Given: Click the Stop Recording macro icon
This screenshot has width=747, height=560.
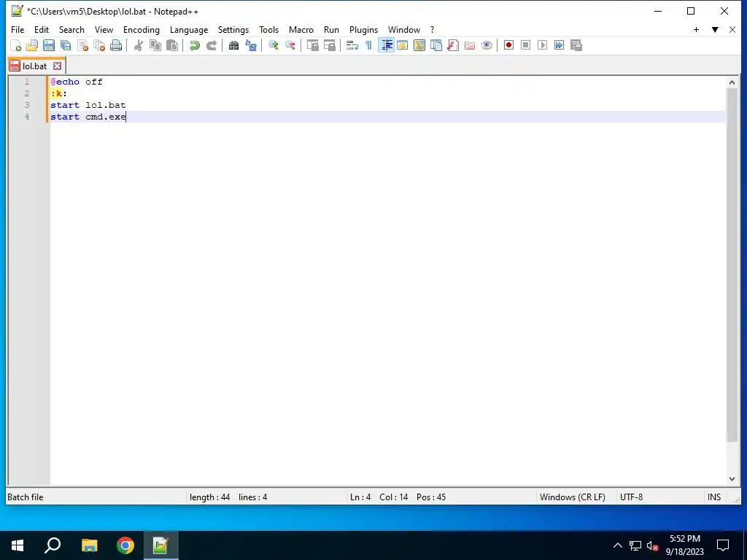Looking at the screenshot, I should [x=525, y=45].
